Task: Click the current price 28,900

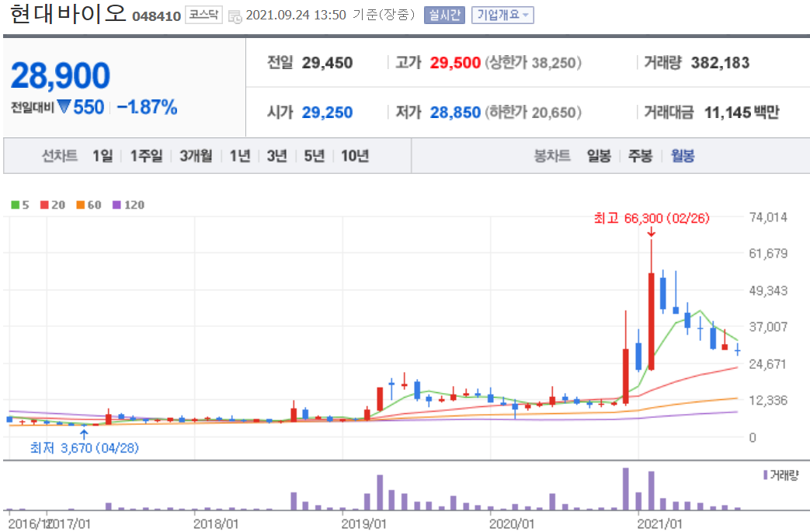Action: pyautogui.click(x=61, y=75)
